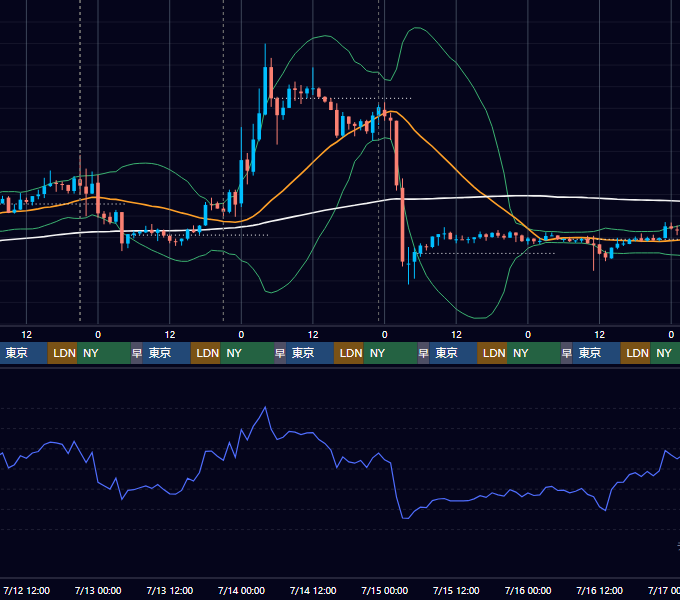This screenshot has height=600, width=680.
Task: Select the LDN session block on 7/13
Action: (206, 353)
